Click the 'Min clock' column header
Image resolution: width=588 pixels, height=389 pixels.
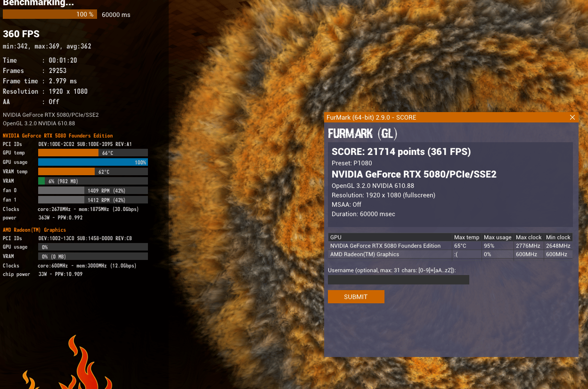click(x=558, y=237)
